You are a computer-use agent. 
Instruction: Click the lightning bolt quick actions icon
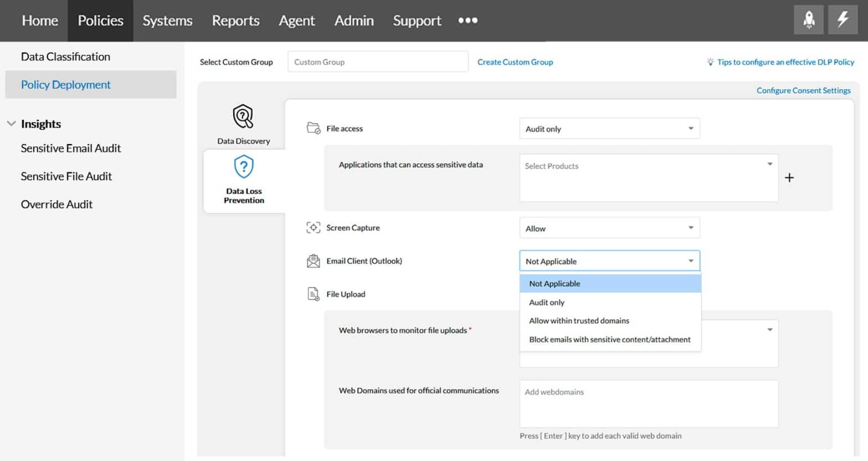tap(843, 21)
